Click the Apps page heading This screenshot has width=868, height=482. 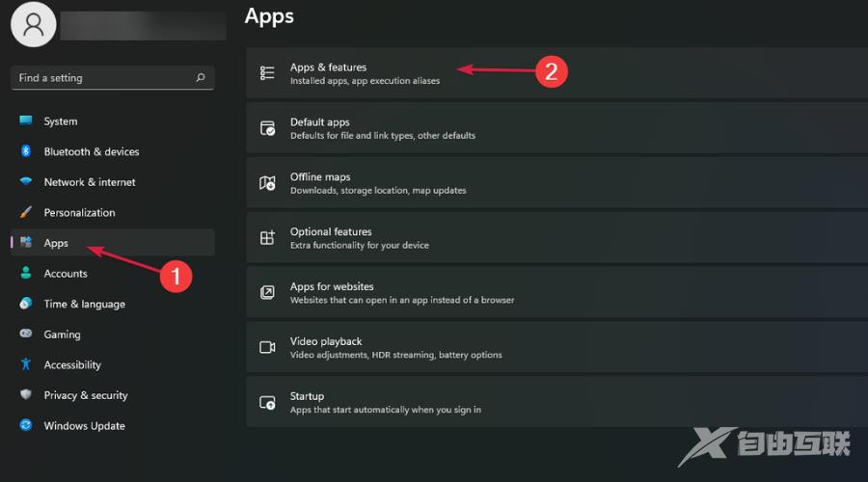(x=269, y=16)
